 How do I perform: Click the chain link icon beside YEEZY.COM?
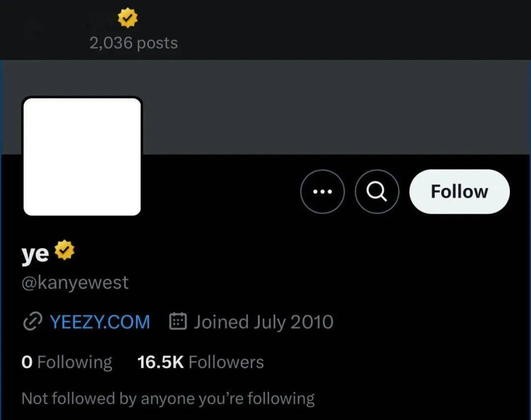click(32, 322)
